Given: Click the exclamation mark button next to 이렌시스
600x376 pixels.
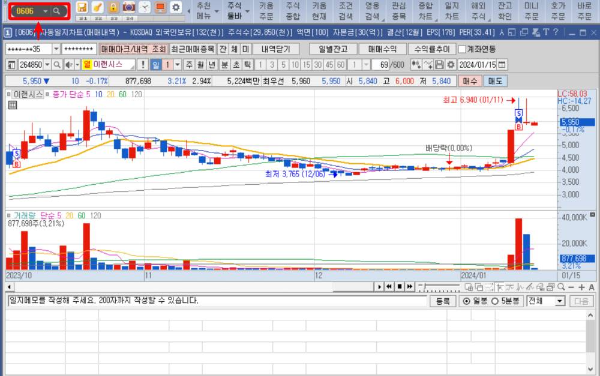Looking at the screenshot, I should point(143,65).
